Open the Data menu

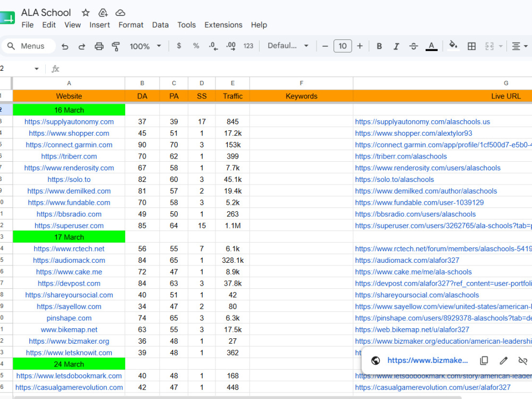click(160, 25)
